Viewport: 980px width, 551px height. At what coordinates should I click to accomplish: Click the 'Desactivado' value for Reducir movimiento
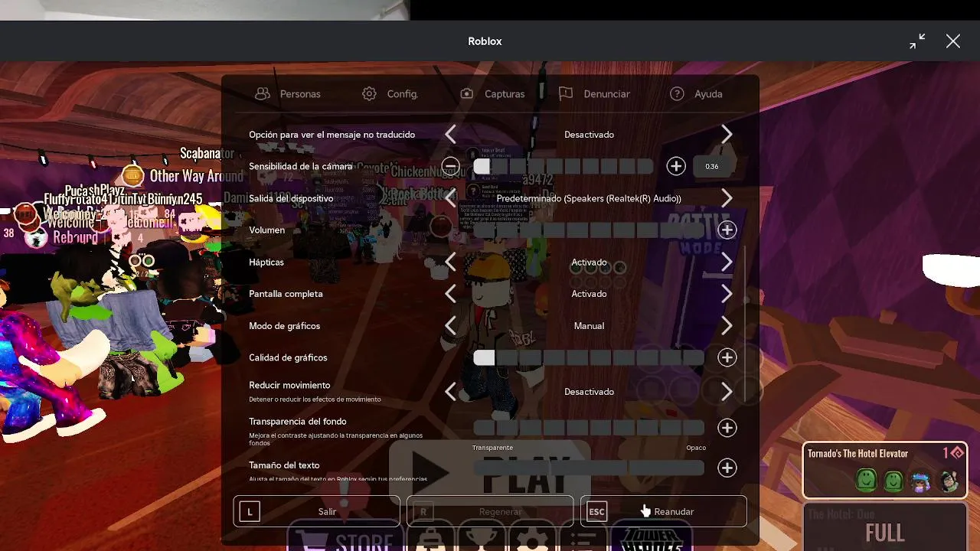(589, 392)
